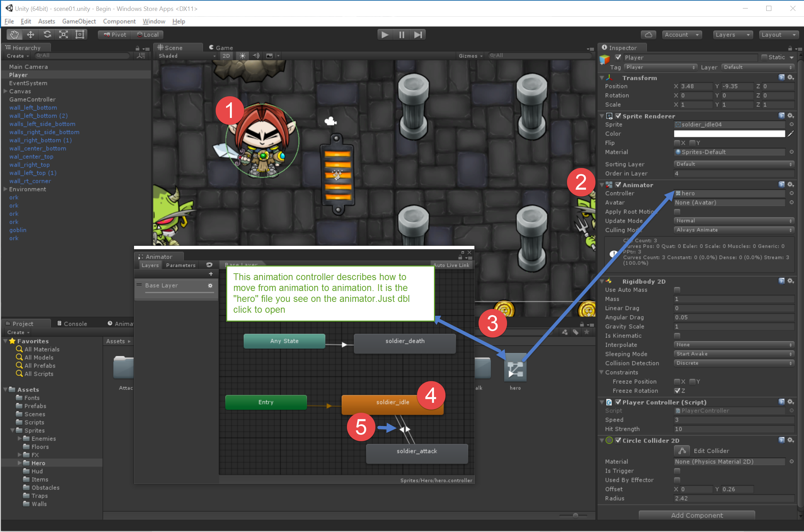Image resolution: width=804 pixels, height=532 pixels.
Task: Open Rigidbody 2D gear menu
Action: click(x=791, y=281)
